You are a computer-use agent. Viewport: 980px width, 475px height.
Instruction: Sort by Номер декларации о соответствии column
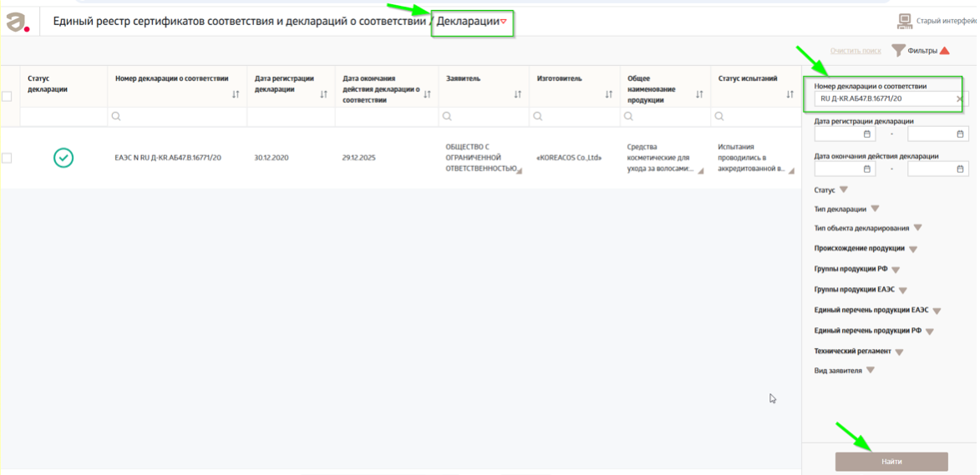pos(236,94)
